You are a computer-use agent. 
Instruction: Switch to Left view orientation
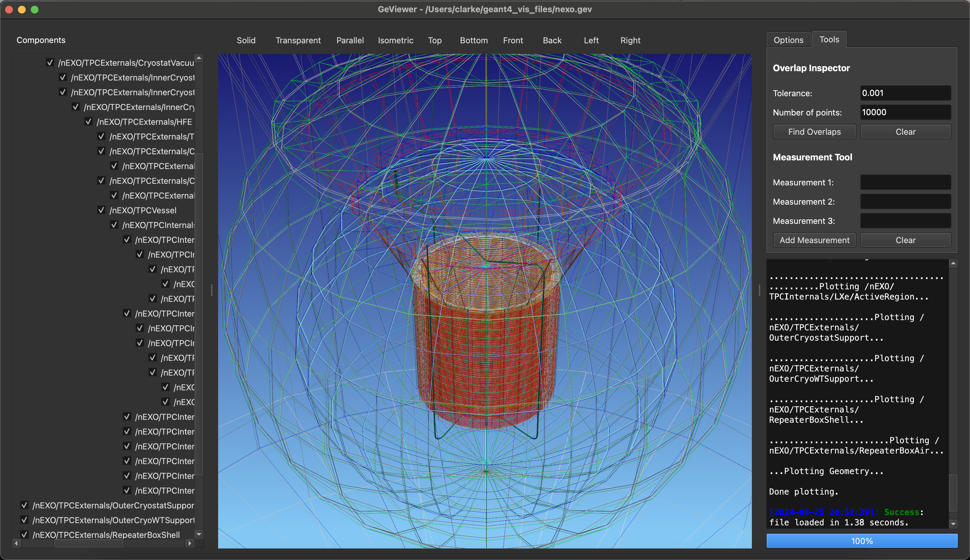click(590, 41)
